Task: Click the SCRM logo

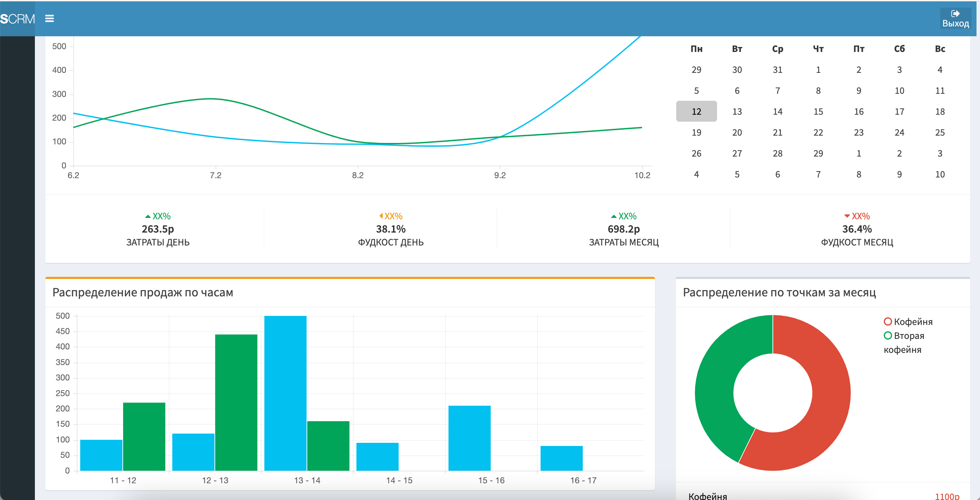Action: [x=17, y=18]
